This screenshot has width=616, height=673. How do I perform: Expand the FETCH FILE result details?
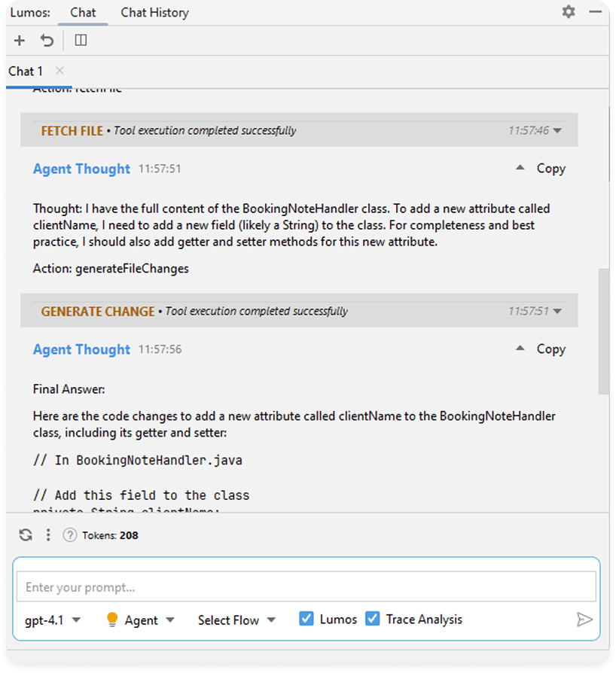[x=555, y=129]
